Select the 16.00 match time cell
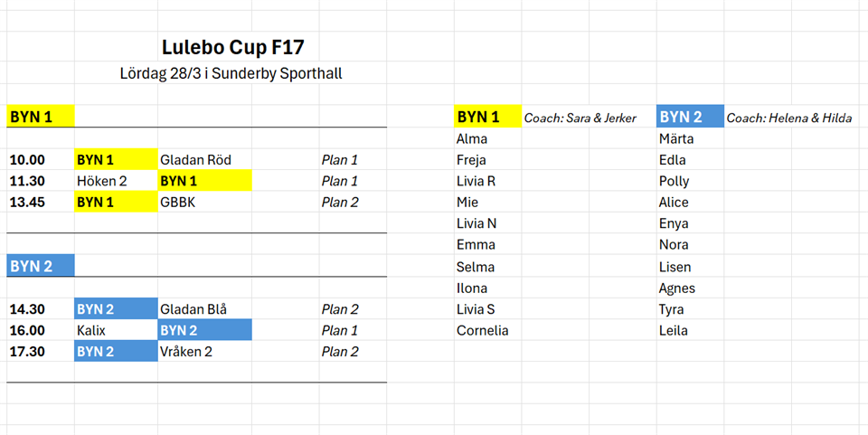The height and width of the screenshot is (435, 868). pos(27,330)
